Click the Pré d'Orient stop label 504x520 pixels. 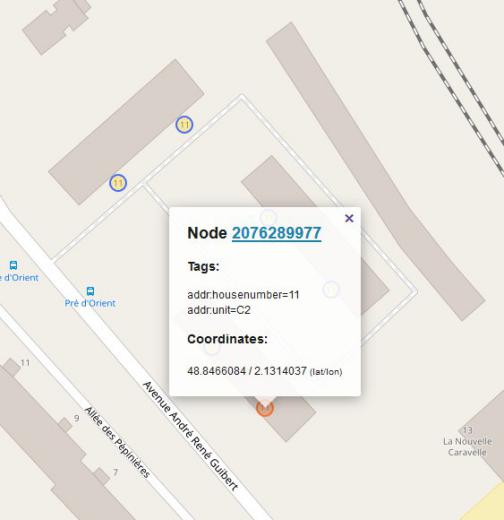click(x=90, y=303)
